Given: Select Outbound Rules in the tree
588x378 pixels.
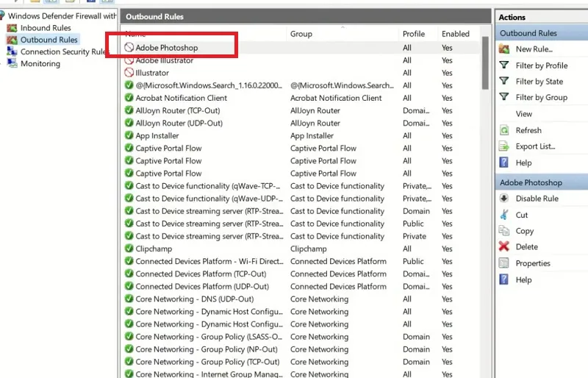Looking at the screenshot, I should (x=49, y=40).
